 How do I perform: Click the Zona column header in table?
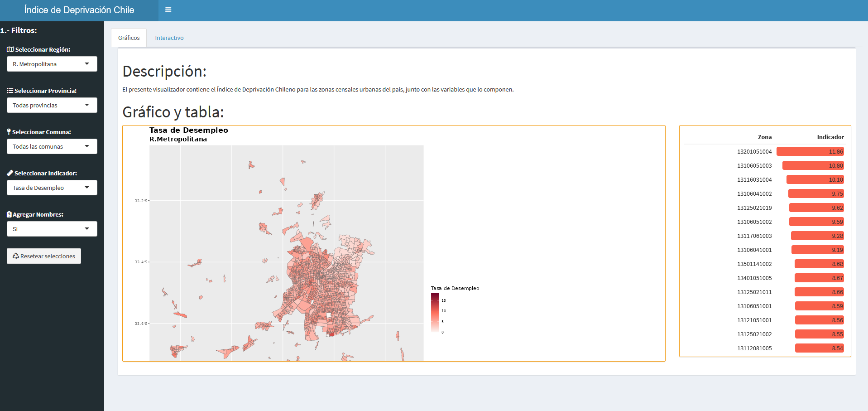click(764, 137)
